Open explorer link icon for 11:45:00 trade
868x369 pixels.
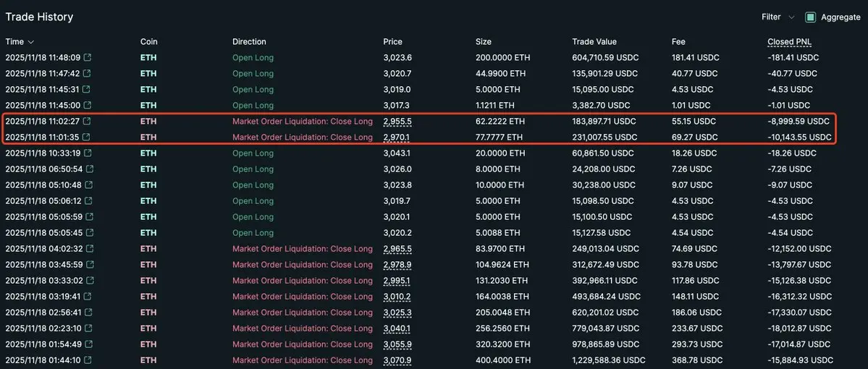(x=87, y=105)
